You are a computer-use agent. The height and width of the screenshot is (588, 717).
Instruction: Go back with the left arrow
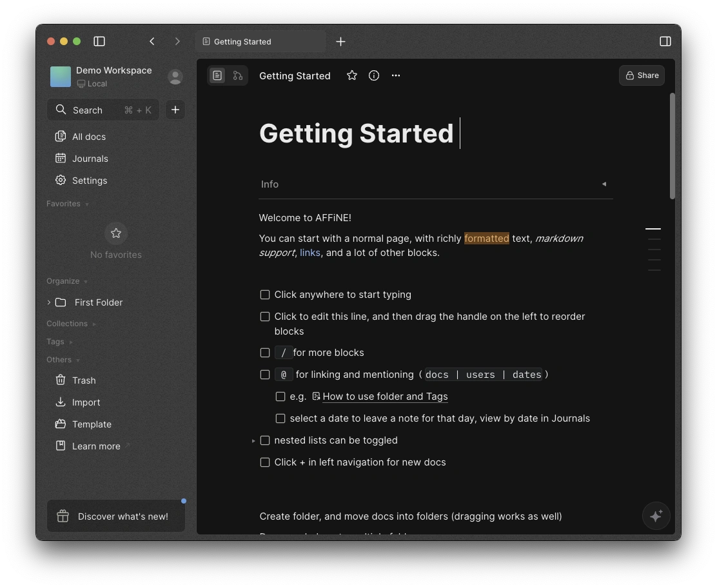pos(152,41)
